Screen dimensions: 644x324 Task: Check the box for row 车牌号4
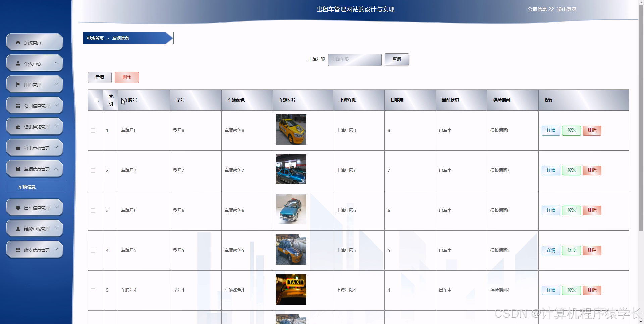click(x=93, y=290)
